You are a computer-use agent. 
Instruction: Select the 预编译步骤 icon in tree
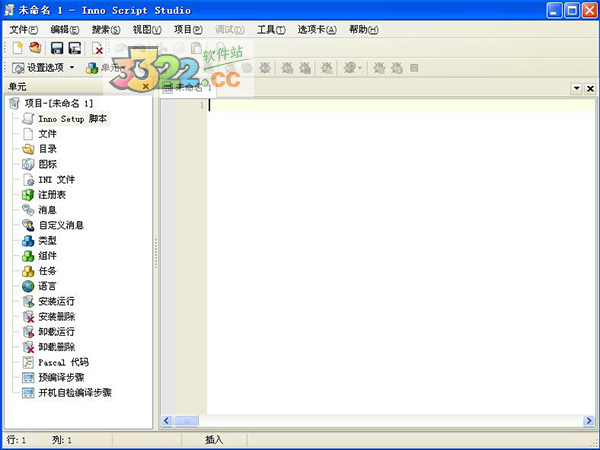coord(28,377)
